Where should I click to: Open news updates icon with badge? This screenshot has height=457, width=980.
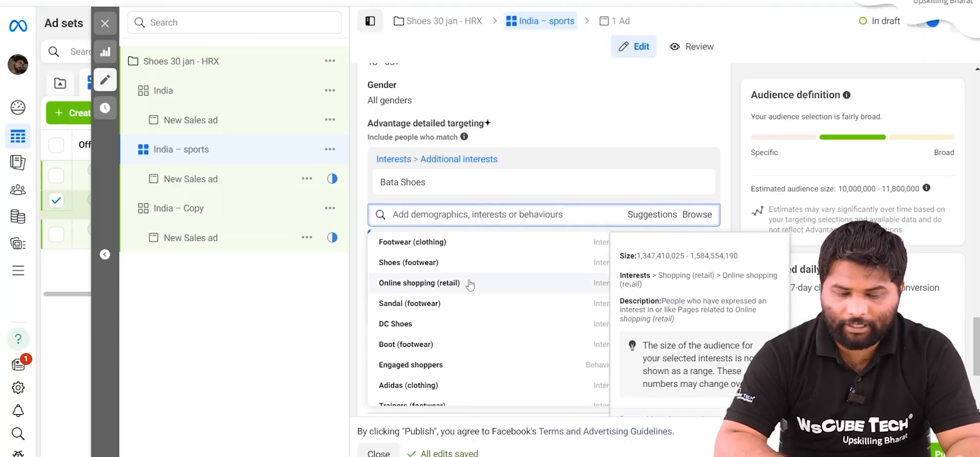[x=19, y=363]
